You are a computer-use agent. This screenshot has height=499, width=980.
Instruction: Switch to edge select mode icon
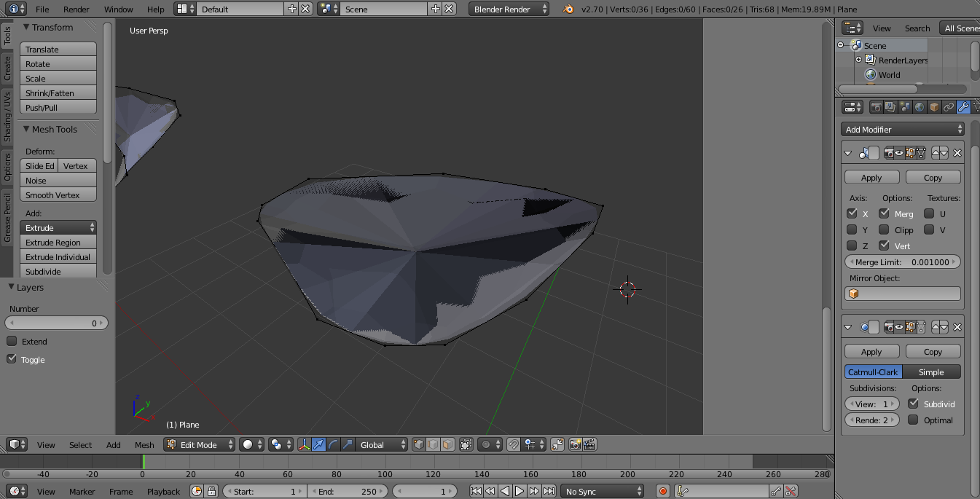(x=434, y=444)
